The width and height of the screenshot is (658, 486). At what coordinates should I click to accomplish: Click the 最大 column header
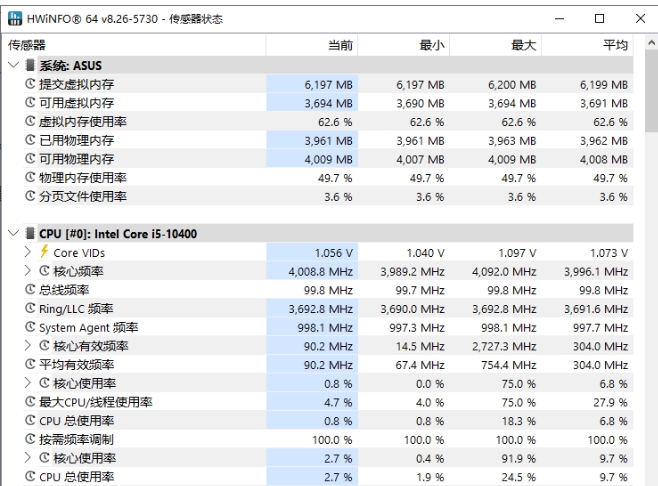496,45
